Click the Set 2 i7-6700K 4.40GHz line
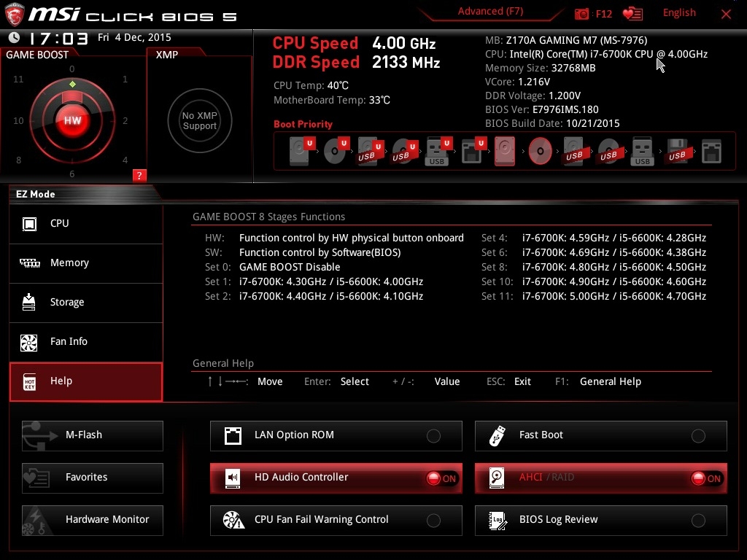This screenshot has width=747, height=560. click(x=314, y=296)
